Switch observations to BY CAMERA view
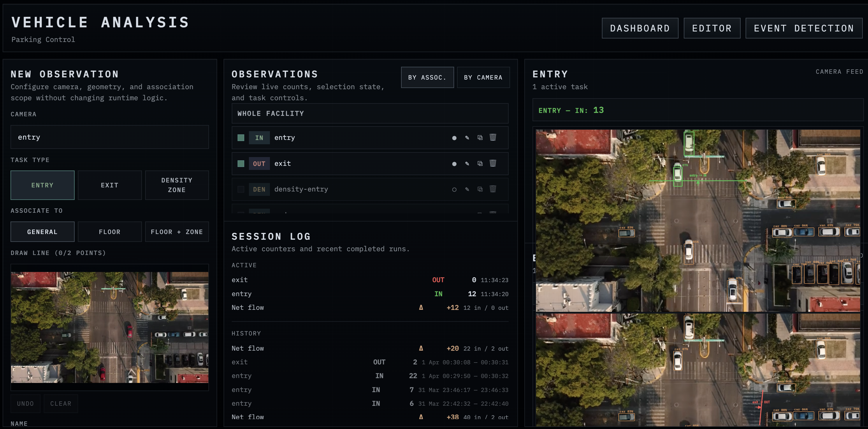 point(483,77)
